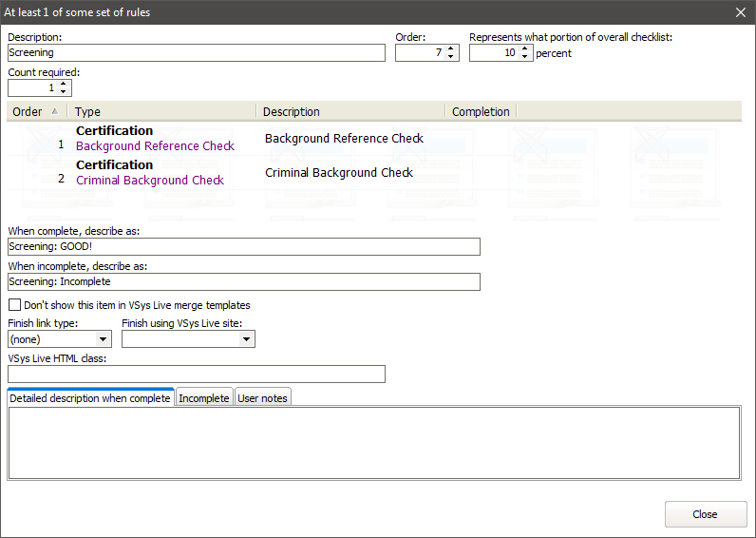The height and width of the screenshot is (538, 756).
Task: Increase the Order spinner value
Action: pyautogui.click(x=451, y=48)
